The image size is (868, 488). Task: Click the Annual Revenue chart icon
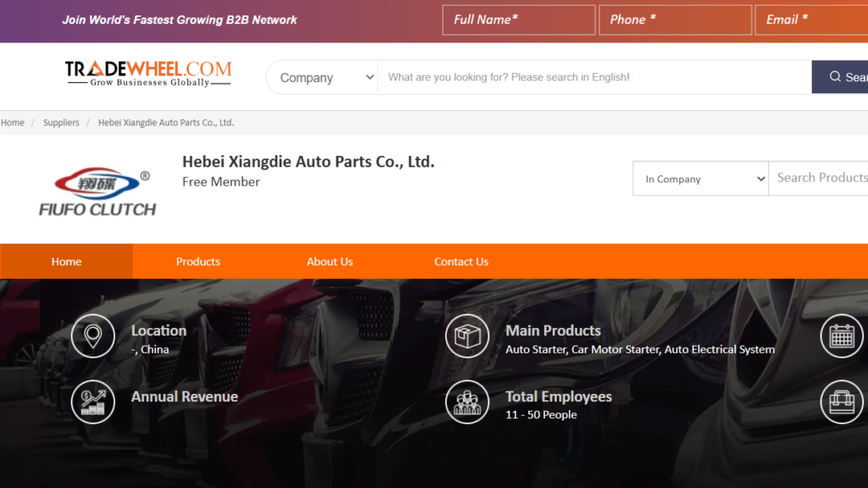(92, 402)
